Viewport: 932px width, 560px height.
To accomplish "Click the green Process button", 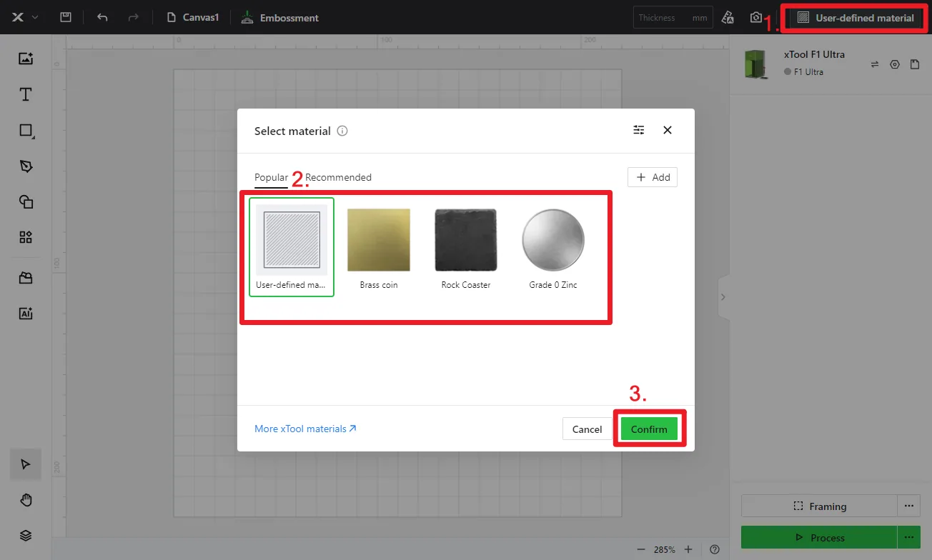I will (819, 538).
